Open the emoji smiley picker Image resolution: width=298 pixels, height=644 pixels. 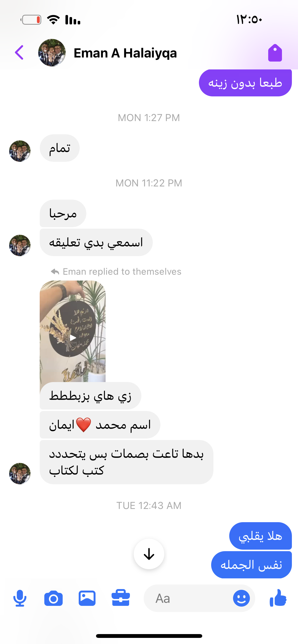tap(241, 598)
